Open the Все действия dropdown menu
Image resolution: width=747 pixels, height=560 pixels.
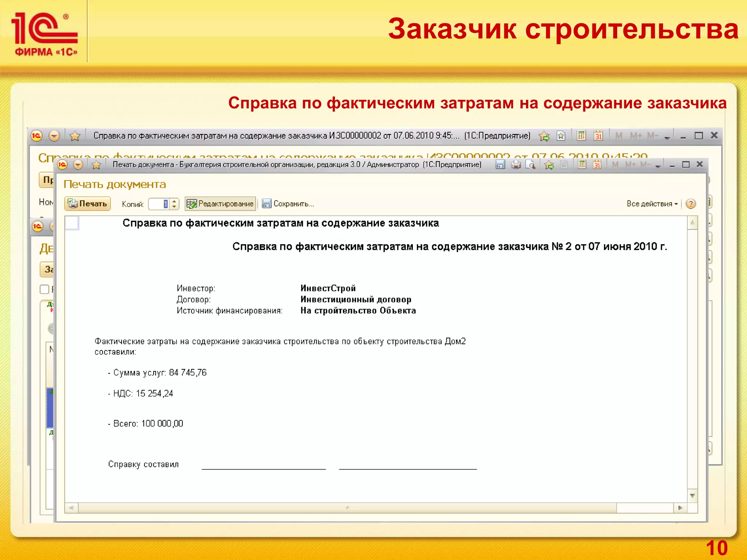click(652, 204)
